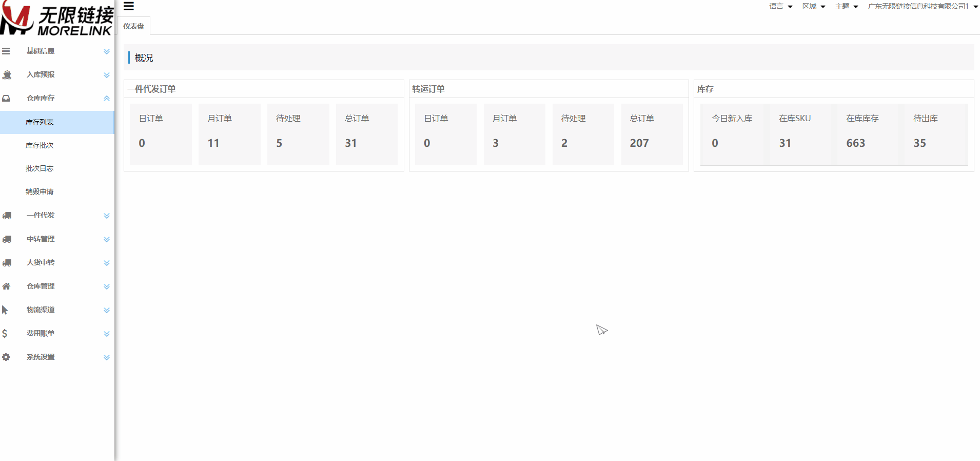Screen dimensions: 980x461
Task: Click 转运订单 日订单 card
Action: [446, 134]
